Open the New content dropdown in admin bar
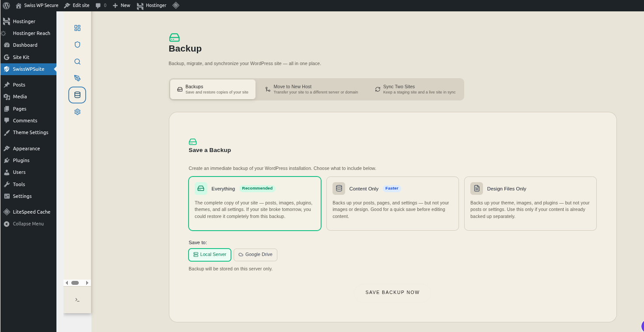 pos(122,6)
